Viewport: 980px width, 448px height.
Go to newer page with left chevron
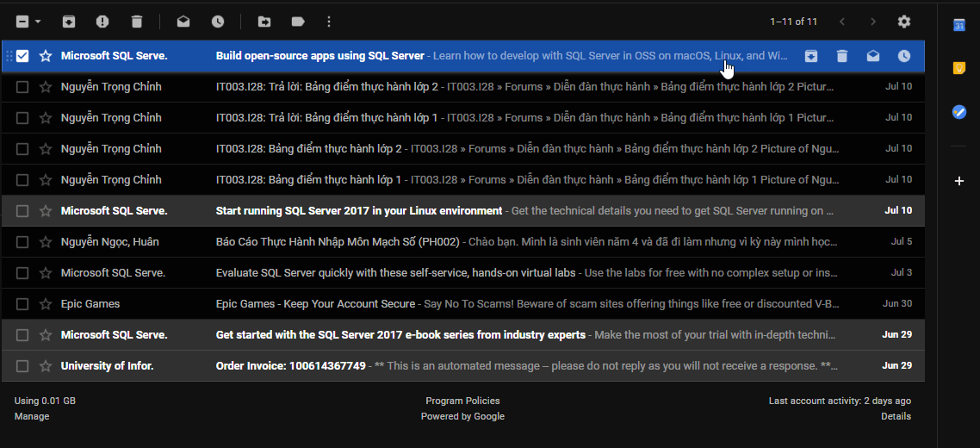[x=842, y=22]
